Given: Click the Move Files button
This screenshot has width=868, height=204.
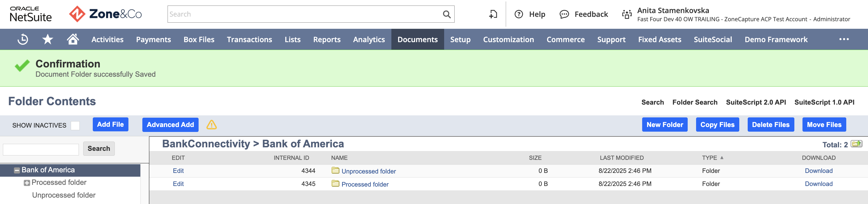Looking at the screenshot, I should 824,125.
